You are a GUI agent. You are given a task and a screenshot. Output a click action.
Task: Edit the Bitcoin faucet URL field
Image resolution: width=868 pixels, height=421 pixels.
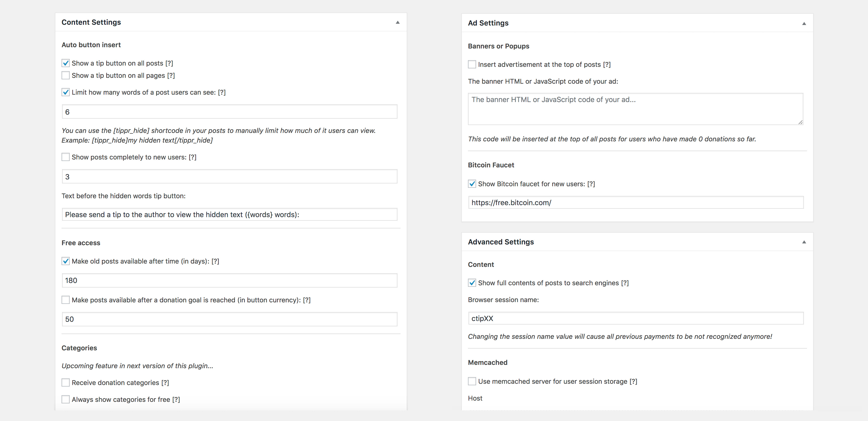pyautogui.click(x=636, y=202)
